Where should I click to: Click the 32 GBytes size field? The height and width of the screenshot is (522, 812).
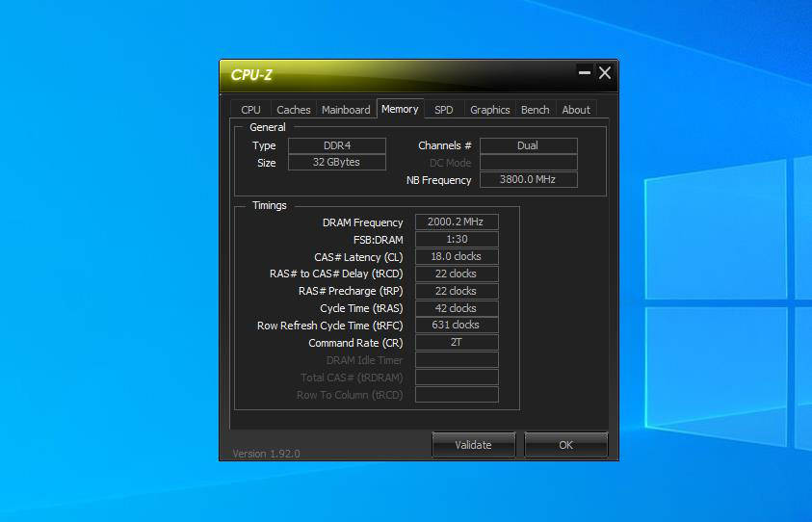tap(337, 162)
